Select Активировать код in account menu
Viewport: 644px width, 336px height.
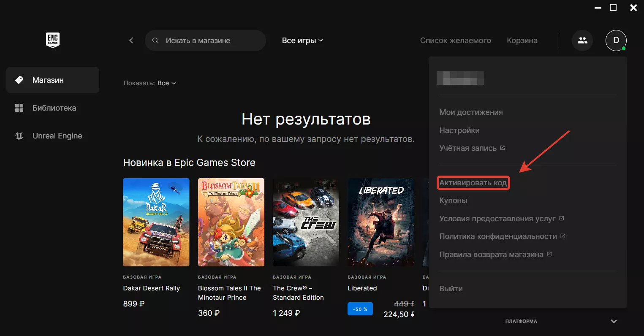point(473,183)
